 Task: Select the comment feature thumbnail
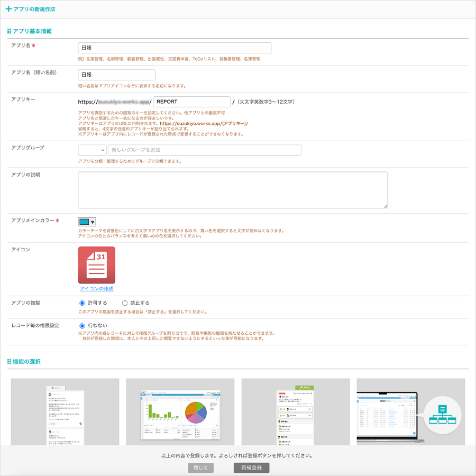(65, 411)
